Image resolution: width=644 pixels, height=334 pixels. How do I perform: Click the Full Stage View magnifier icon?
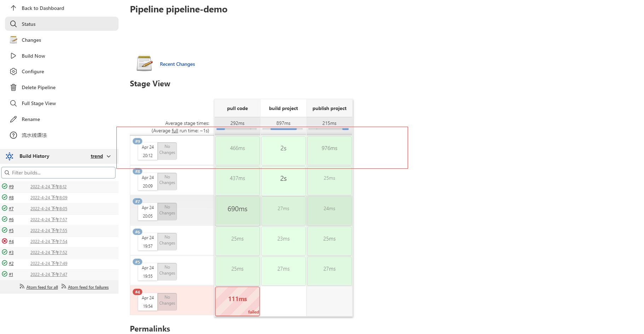pyautogui.click(x=13, y=103)
